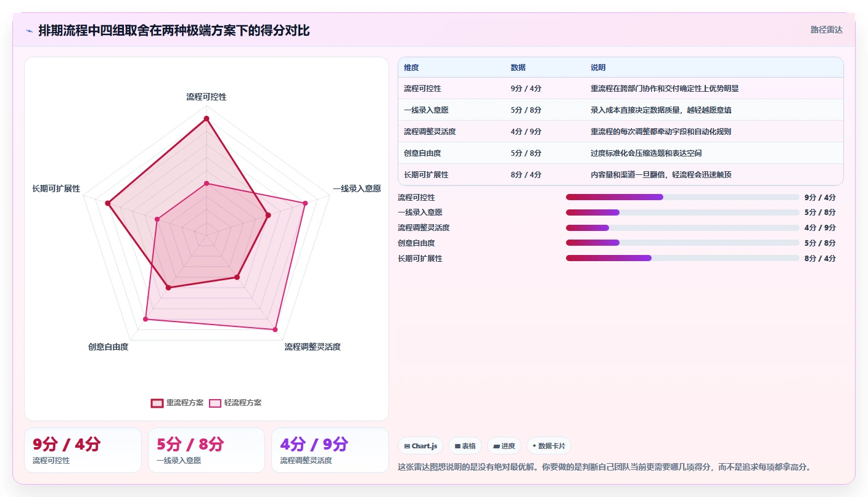Click the 进度 tag chip
Image resolution: width=868 pixels, height=497 pixels.
point(504,446)
